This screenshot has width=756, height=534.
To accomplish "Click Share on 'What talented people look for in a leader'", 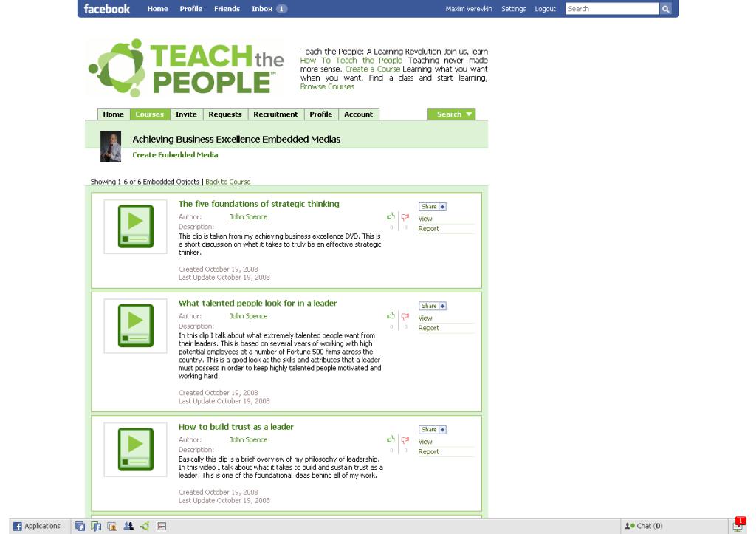I will click(x=429, y=306).
